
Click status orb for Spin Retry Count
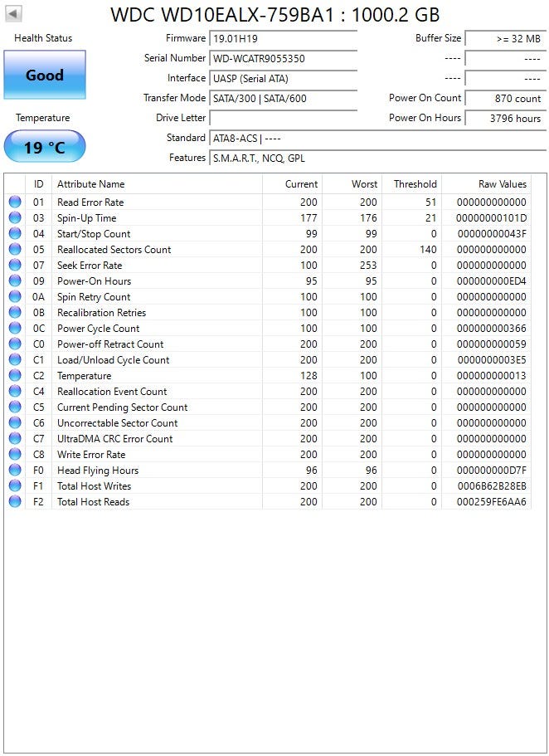click(15, 296)
